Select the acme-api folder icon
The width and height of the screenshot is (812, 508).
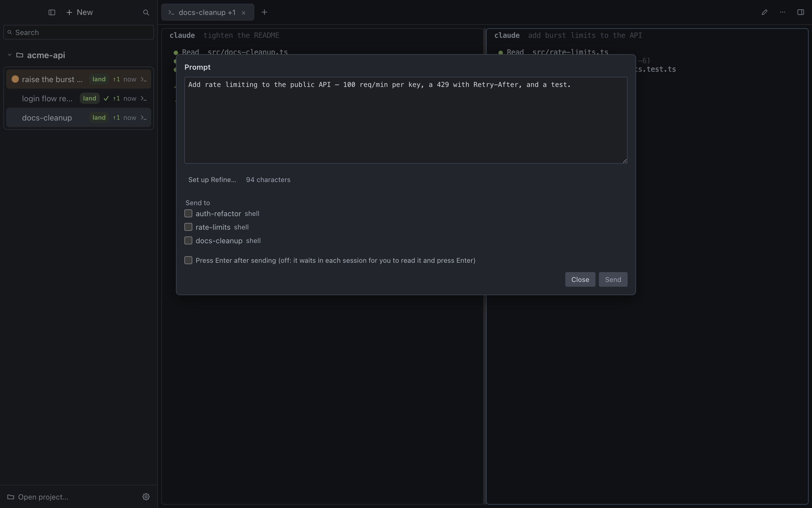(x=20, y=55)
